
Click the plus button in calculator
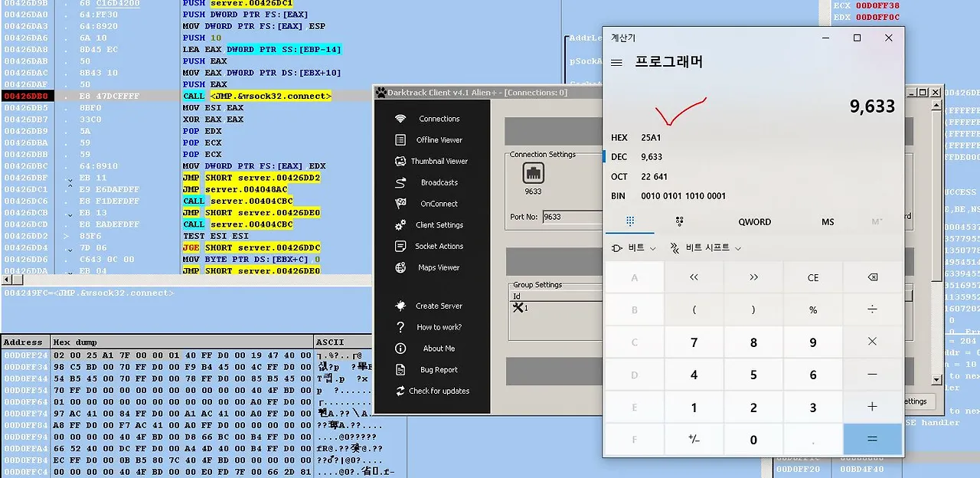tap(873, 408)
